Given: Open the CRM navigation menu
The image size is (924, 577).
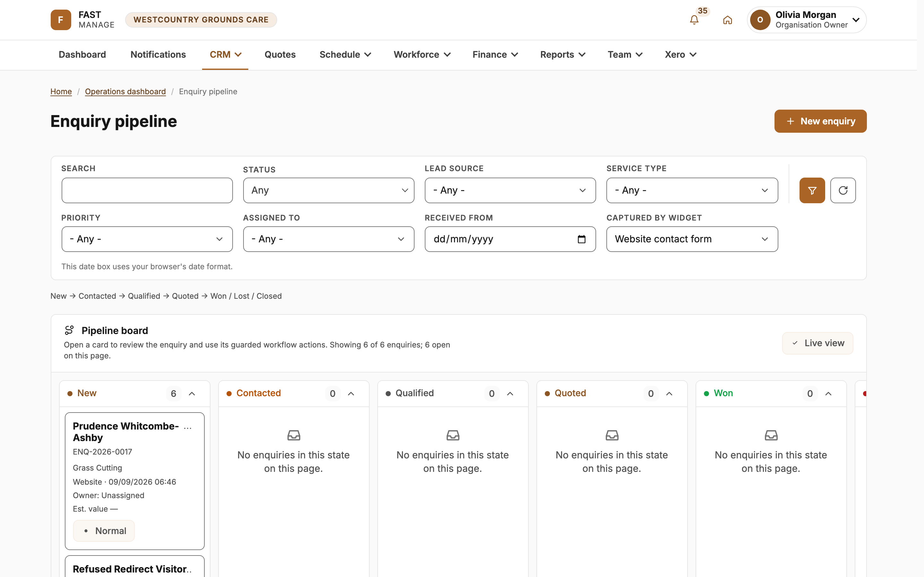Looking at the screenshot, I should [225, 54].
